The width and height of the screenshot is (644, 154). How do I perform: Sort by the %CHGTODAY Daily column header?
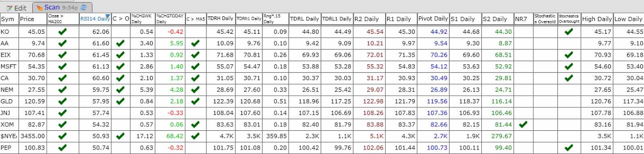(170, 19)
